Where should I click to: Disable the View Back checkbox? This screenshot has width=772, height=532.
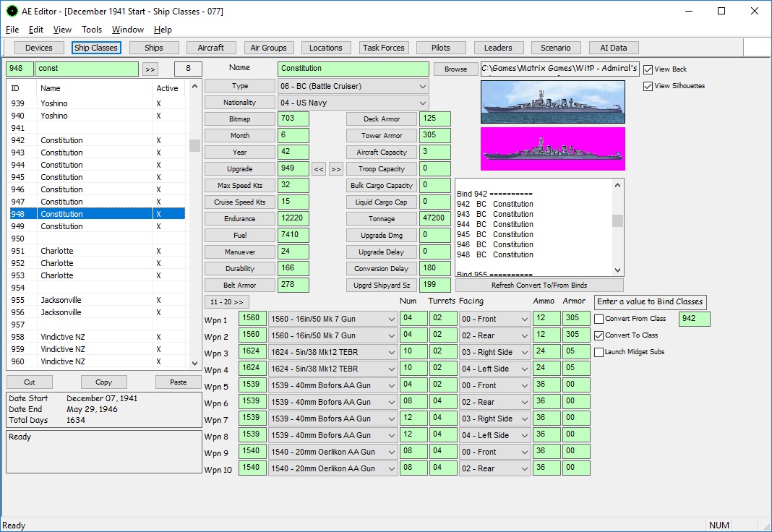click(x=648, y=69)
